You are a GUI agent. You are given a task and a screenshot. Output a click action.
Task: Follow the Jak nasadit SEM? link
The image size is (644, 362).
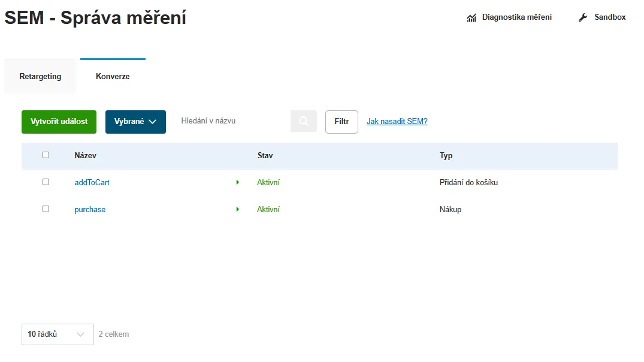coord(397,122)
